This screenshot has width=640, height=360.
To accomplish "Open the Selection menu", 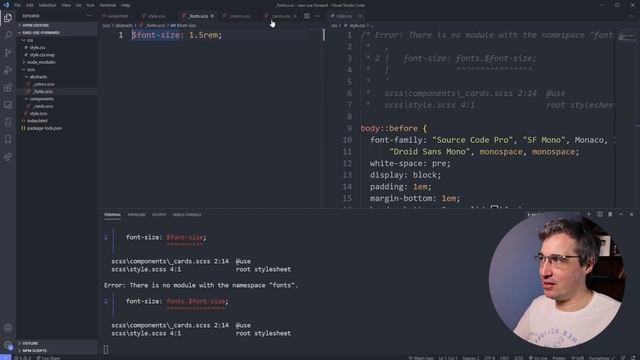I will click(47, 5).
